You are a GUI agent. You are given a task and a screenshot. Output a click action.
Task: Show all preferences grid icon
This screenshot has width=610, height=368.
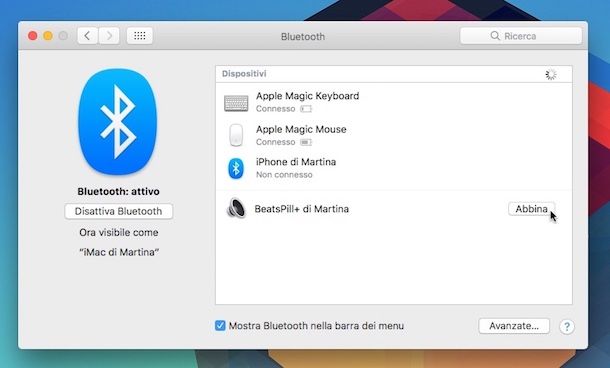(140, 36)
